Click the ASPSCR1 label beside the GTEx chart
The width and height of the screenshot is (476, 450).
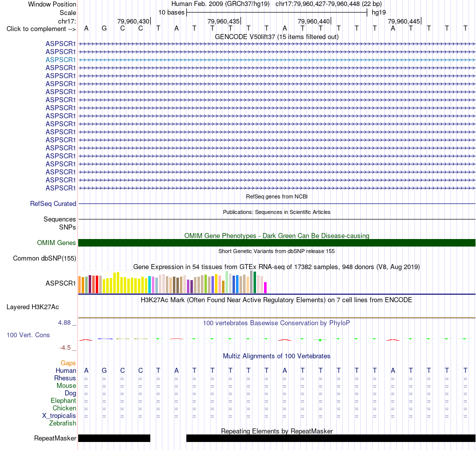tap(61, 283)
